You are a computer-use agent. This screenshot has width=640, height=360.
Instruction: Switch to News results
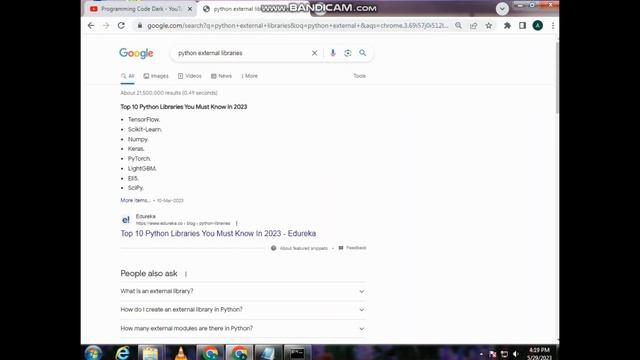[x=221, y=76]
